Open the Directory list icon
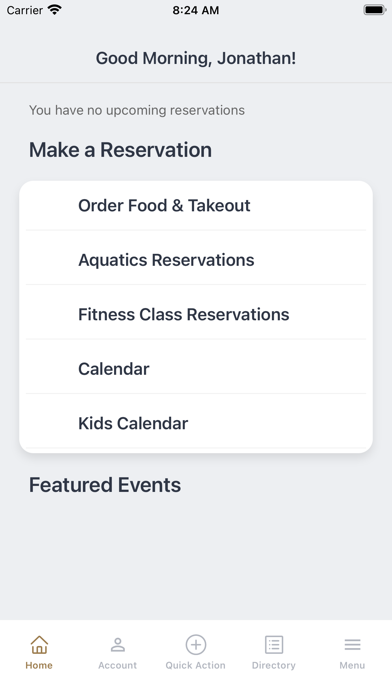Image resolution: width=392 pixels, height=696 pixels. tap(274, 645)
